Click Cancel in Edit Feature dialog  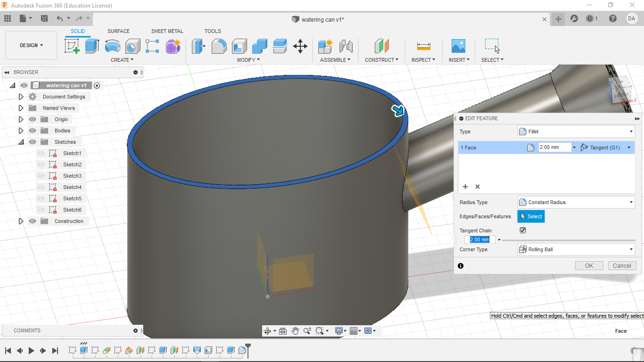[x=622, y=265]
